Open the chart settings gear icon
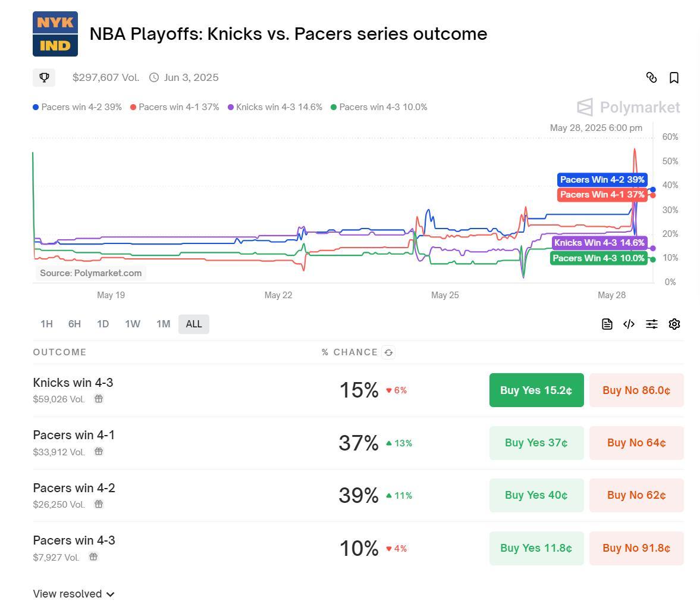 674,324
